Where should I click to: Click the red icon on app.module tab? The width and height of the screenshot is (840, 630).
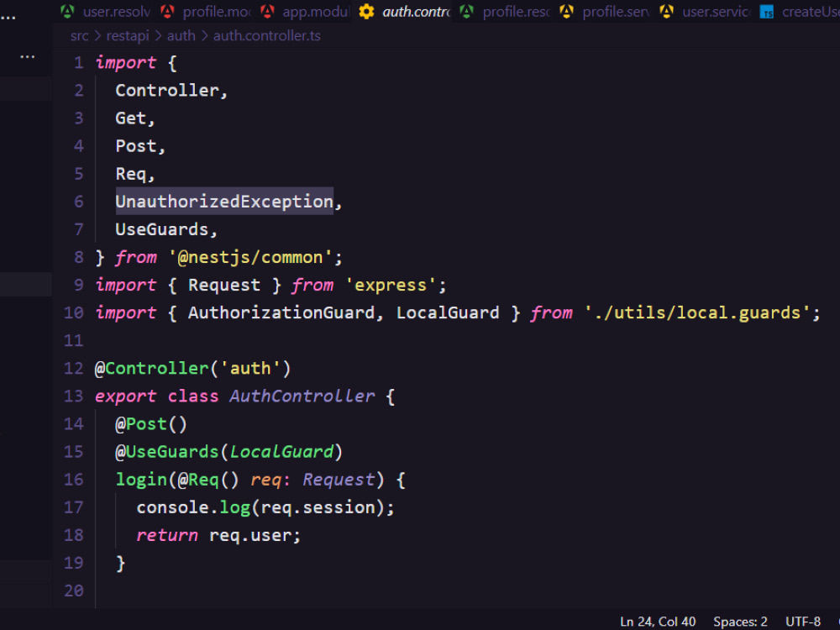tap(267, 11)
